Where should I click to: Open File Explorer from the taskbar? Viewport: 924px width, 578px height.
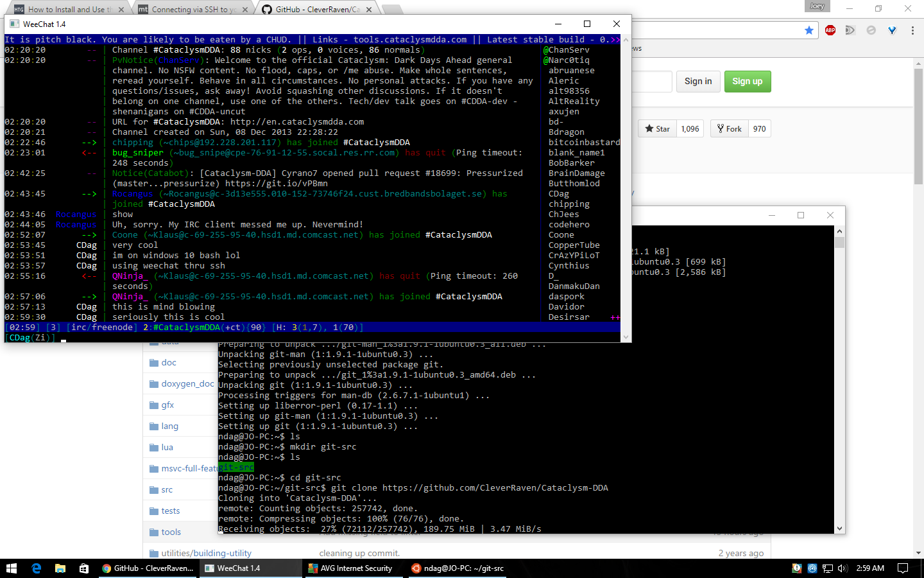click(x=60, y=568)
